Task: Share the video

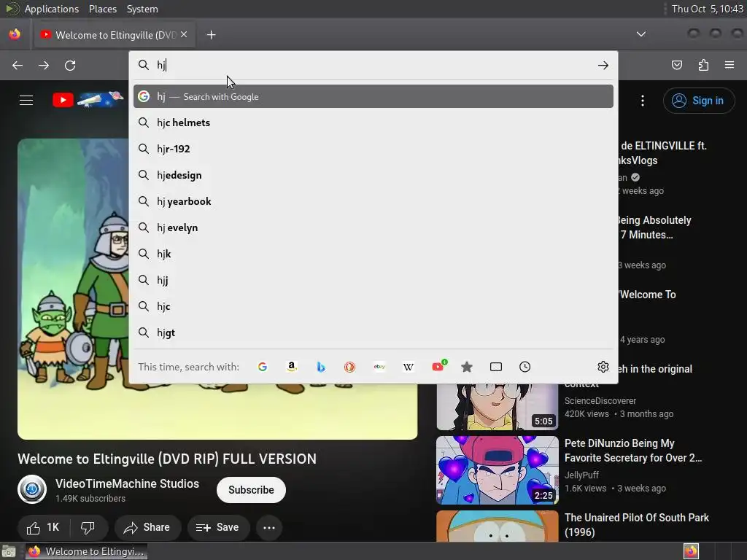Action: (x=147, y=527)
